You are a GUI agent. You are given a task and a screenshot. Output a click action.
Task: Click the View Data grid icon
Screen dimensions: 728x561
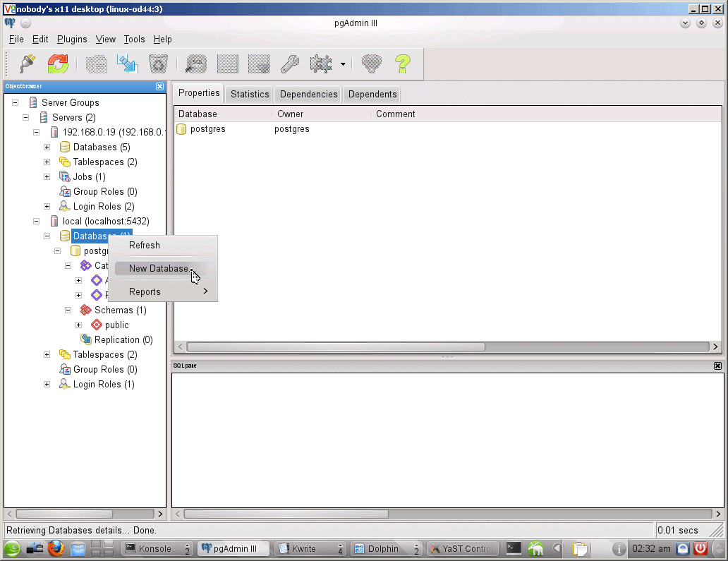tap(227, 64)
